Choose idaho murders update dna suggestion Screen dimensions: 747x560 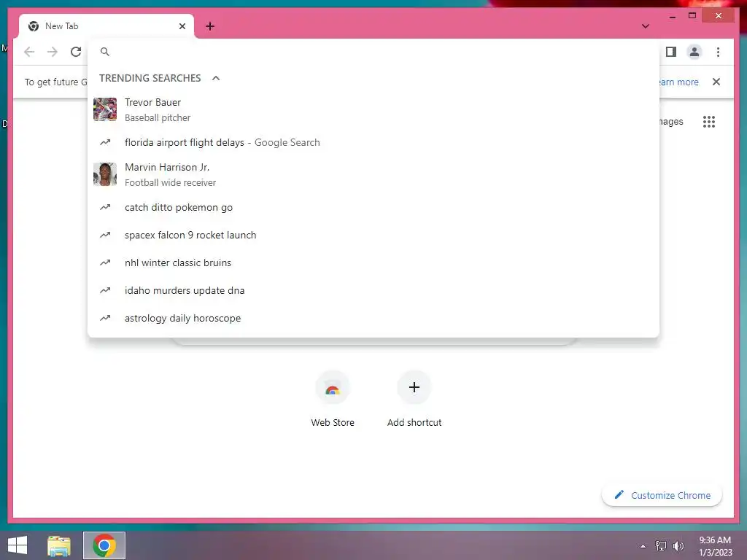click(373, 290)
